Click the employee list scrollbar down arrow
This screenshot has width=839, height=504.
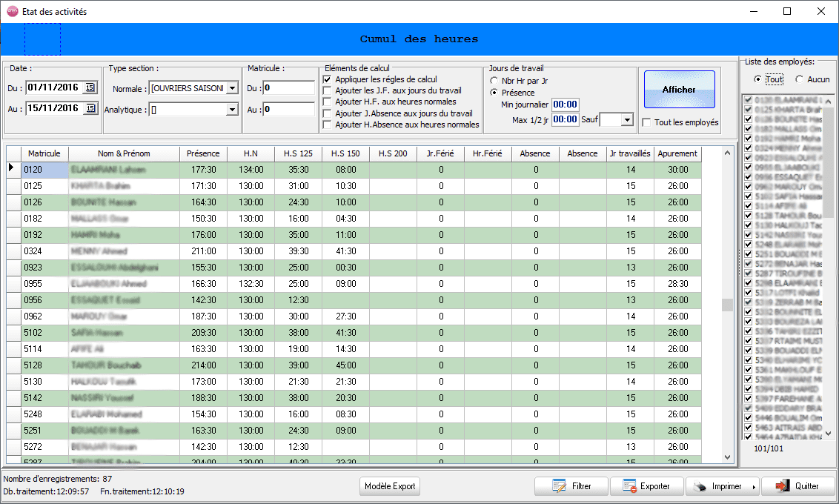point(829,434)
